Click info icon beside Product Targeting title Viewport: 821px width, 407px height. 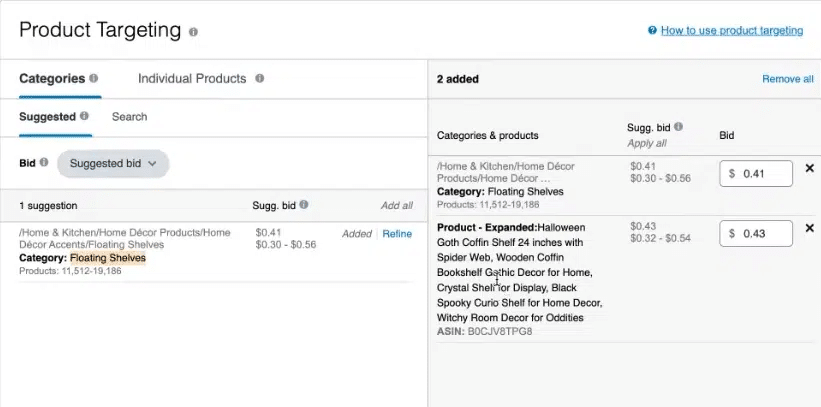[x=193, y=32]
